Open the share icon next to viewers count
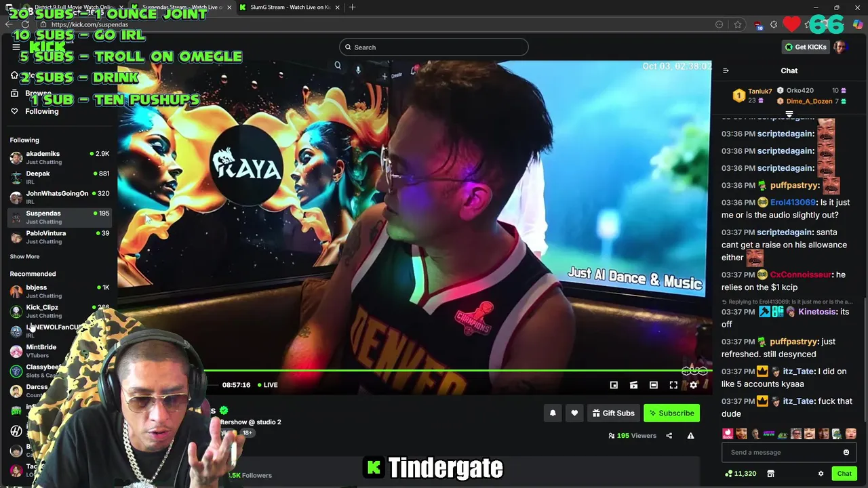Image resolution: width=868 pixels, height=488 pixels. (669, 436)
